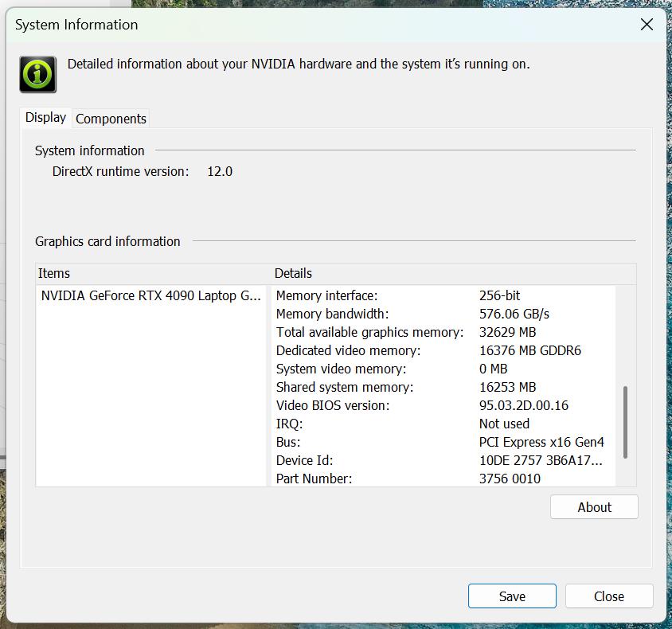The width and height of the screenshot is (672, 629).
Task: Click the Close button
Action: coord(609,596)
